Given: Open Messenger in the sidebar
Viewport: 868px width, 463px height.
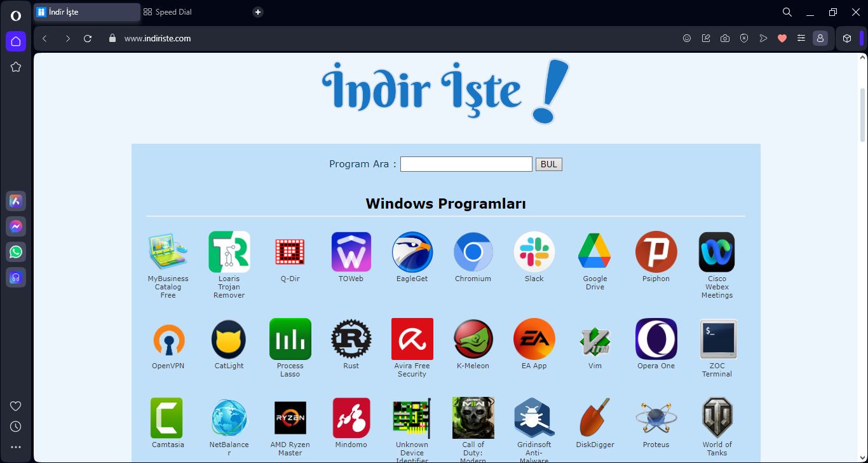Looking at the screenshot, I should pyautogui.click(x=16, y=226).
